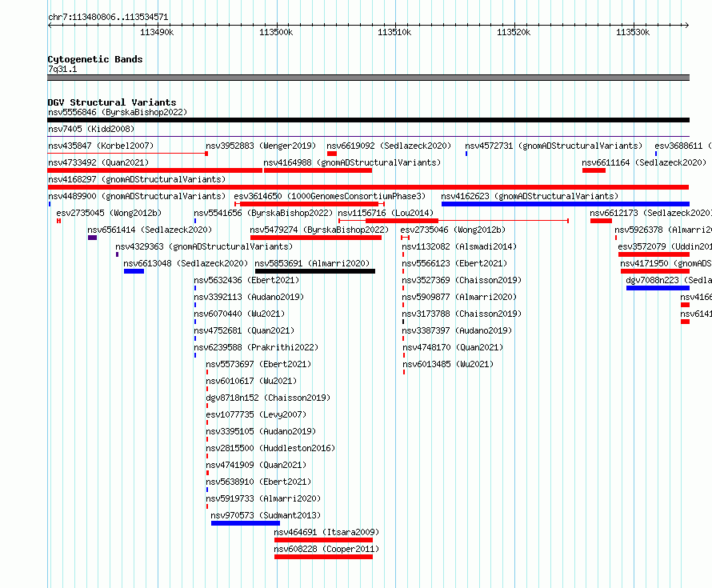Click the 113490k ruler tick label
The height and width of the screenshot is (588, 712).
pos(157,32)
